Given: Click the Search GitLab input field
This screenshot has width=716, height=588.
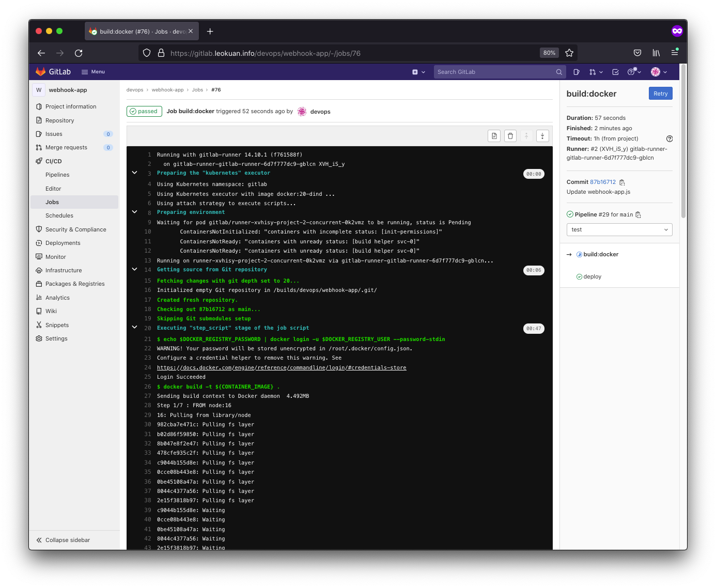Looking at the screenshot, I should point(495,72).
